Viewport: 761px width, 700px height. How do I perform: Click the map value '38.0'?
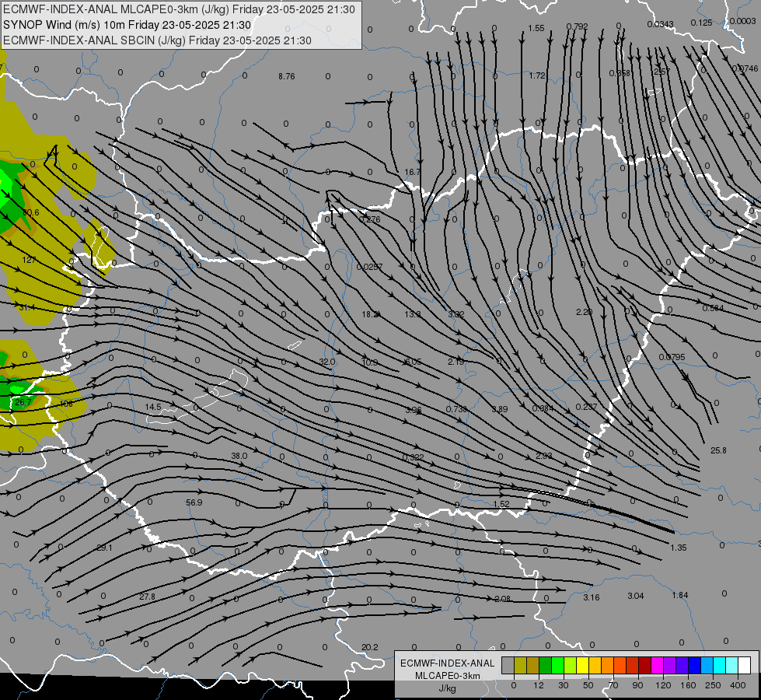tap(239, 456)
